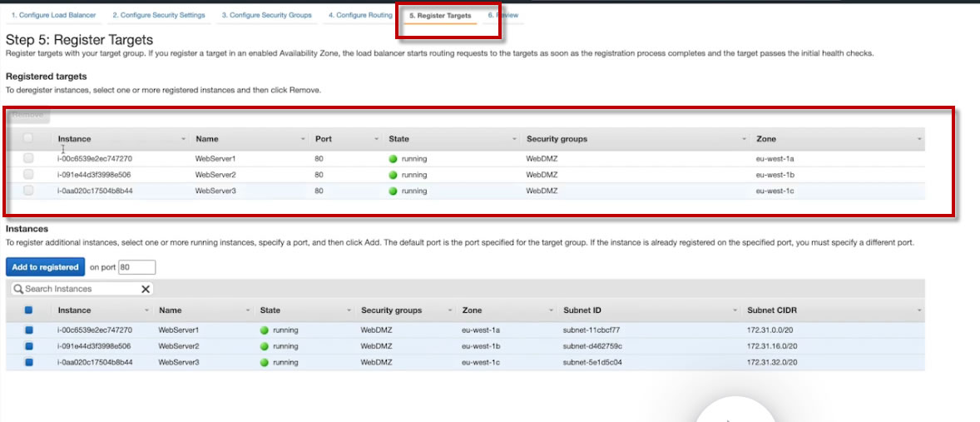980x422 pixels.
Task: Click the Add to registered button
Action: (45, 267)
